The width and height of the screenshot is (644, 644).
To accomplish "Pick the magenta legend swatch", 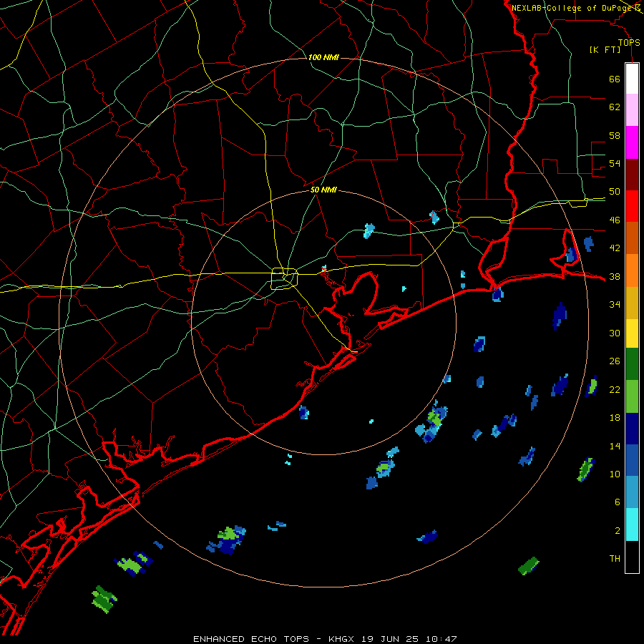I will pyautogui.click(x=632, y=142).
